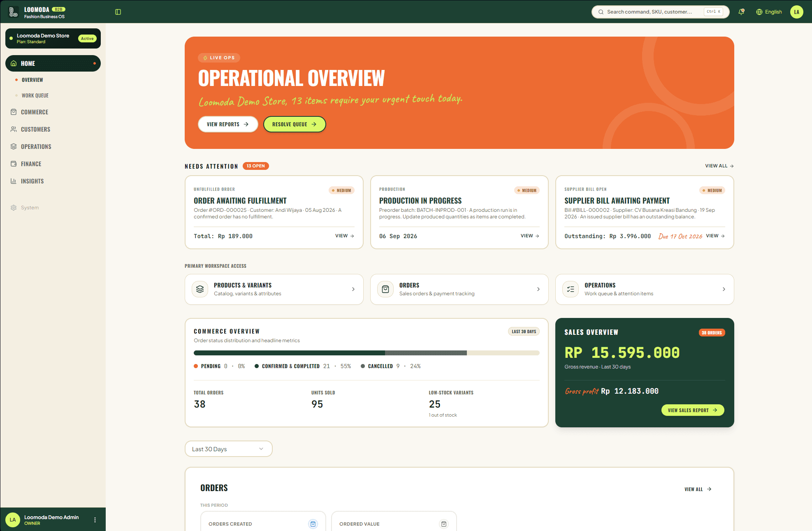812x531 pixels.
Task: Open the admin three-dot menu icon
Action: pos(95,520)
